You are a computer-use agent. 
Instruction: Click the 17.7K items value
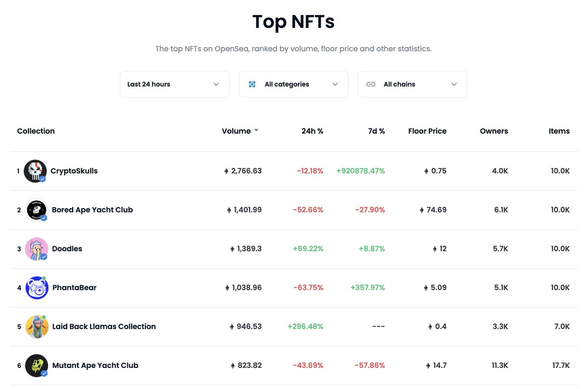[561, 365]
